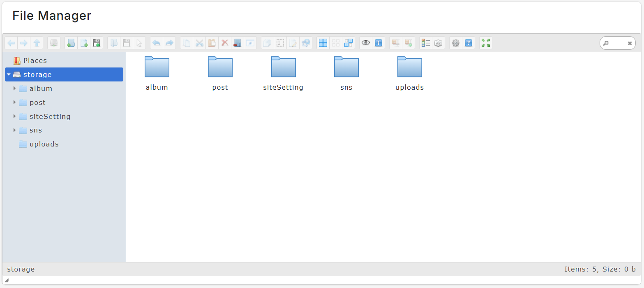This screenshot has width=644, height=288.
Task: Clear the search box with the x
Action: click(x=630, y=43)
